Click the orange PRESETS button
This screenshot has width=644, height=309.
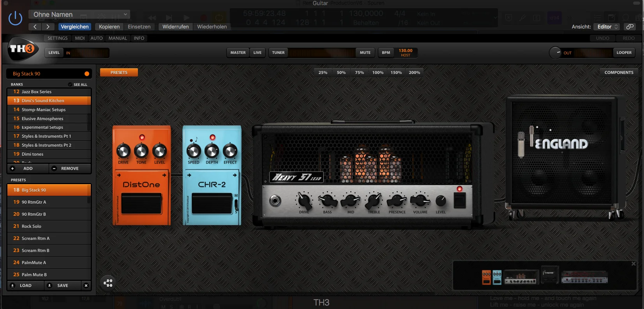(119, 73)
